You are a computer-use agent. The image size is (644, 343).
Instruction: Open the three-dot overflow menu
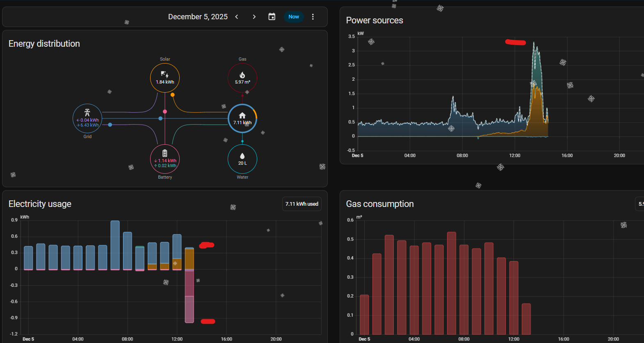(313, 17)
